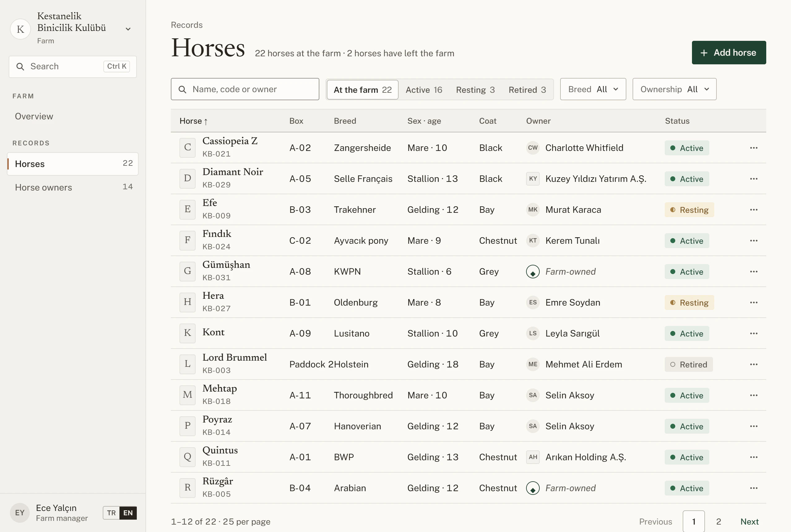Filter by the Resting 3 tab

[x=475, y=90]
